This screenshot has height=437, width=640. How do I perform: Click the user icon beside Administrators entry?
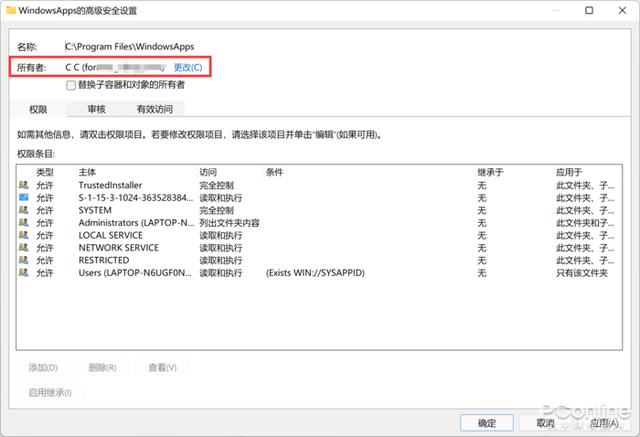point(24,223)
